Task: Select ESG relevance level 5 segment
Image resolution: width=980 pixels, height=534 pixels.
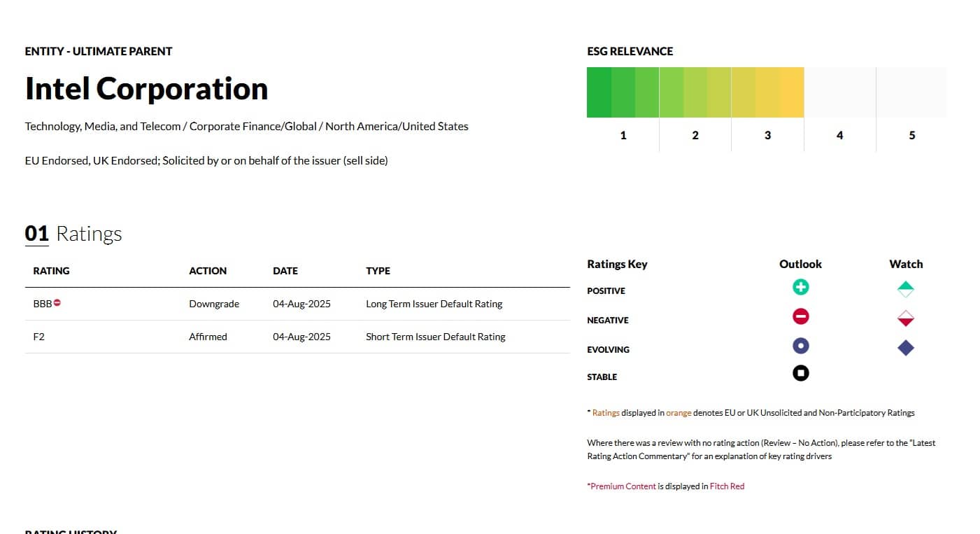Action: (911, 92)
